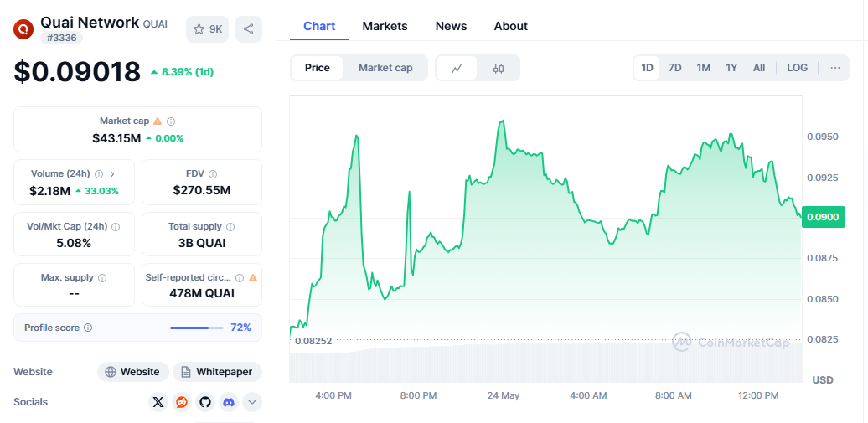Screen dimensions: 868x423
Task: Open Vol/Mkt Cap (24h) info icon
Action: (x=116, y=226)
